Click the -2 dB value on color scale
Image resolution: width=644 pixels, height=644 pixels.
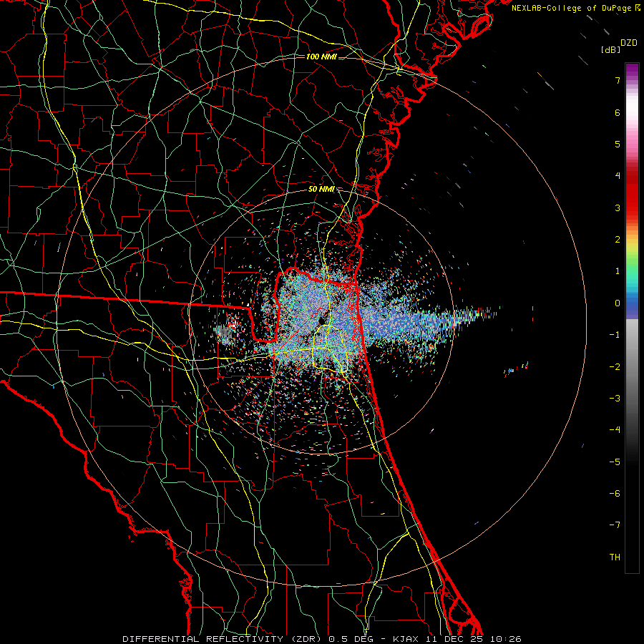(615, 366)
